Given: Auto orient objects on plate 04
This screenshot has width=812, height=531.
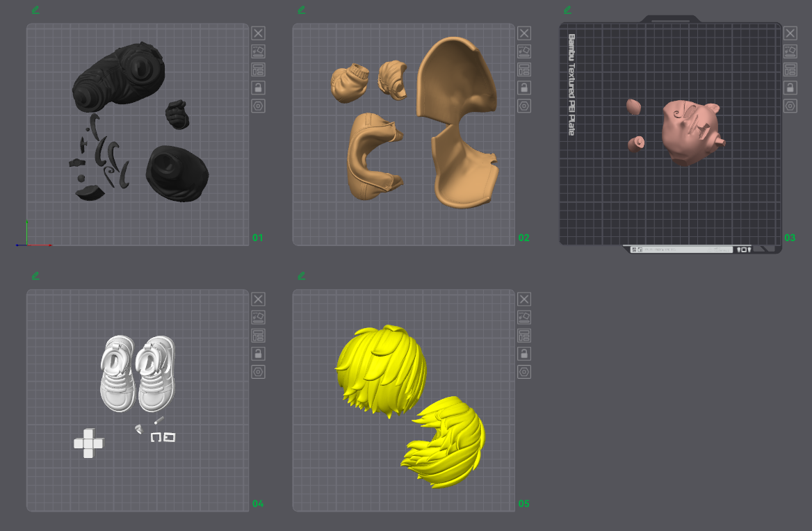Looking at the screenshot, I should click(259, 317).
